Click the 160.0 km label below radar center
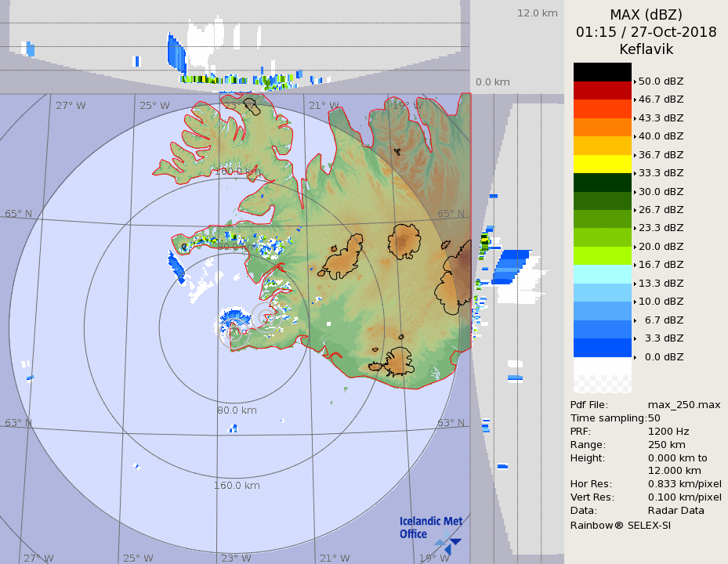728x564 pixels. coord(237,486)
